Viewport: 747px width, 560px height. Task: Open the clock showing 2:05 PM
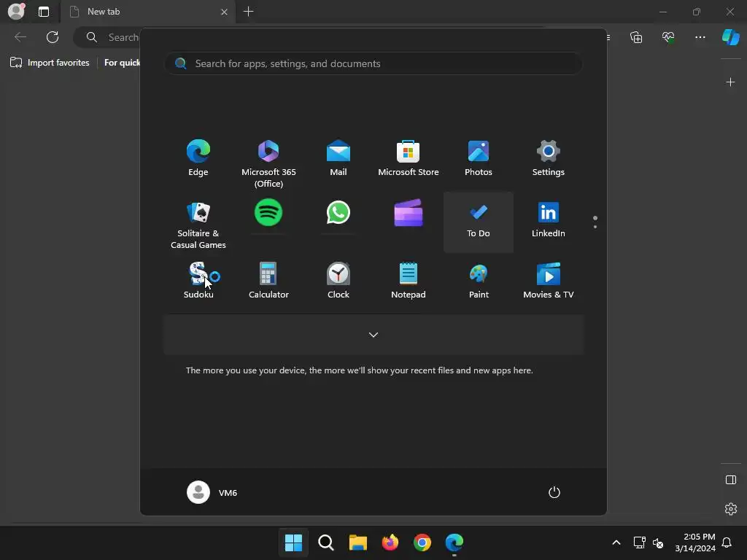tap(695, 542)
